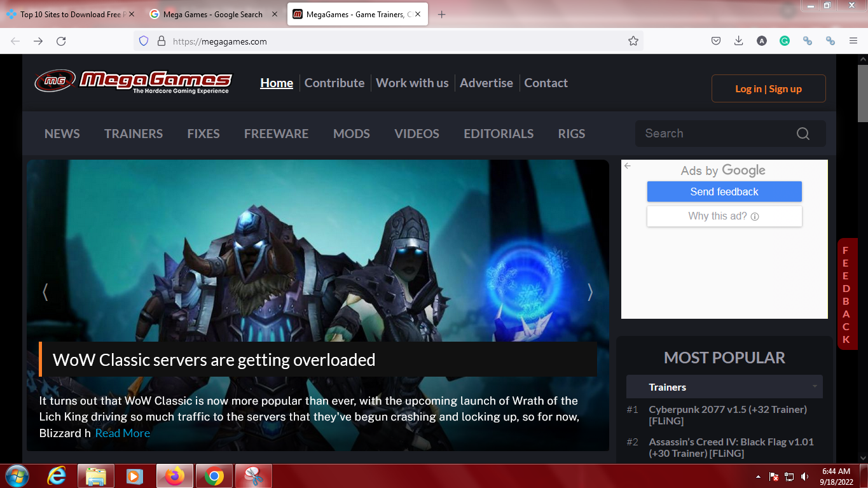Click the round A extension icon
Viewport: 868px width, 488px height.
click(x=762, y=41)
